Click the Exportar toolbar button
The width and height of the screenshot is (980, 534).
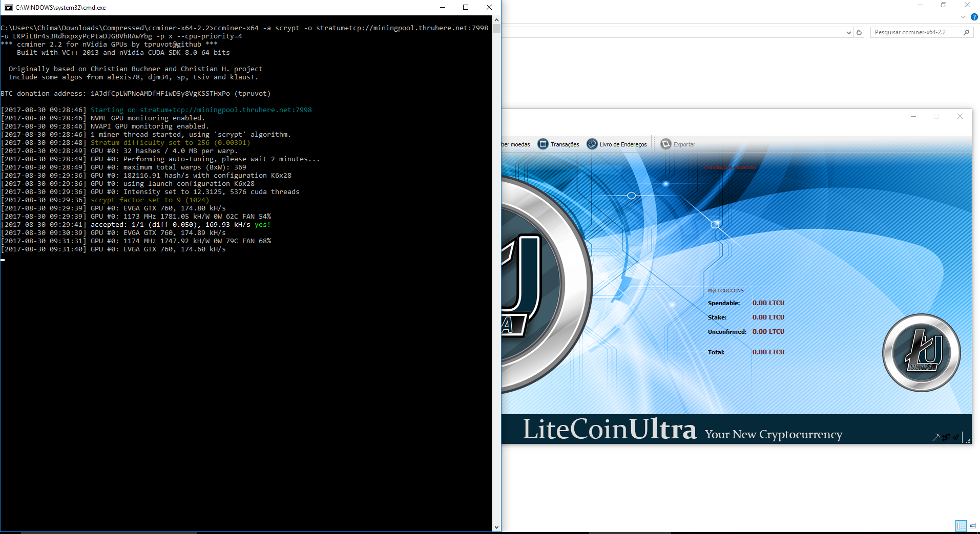[x=678, y=144]
